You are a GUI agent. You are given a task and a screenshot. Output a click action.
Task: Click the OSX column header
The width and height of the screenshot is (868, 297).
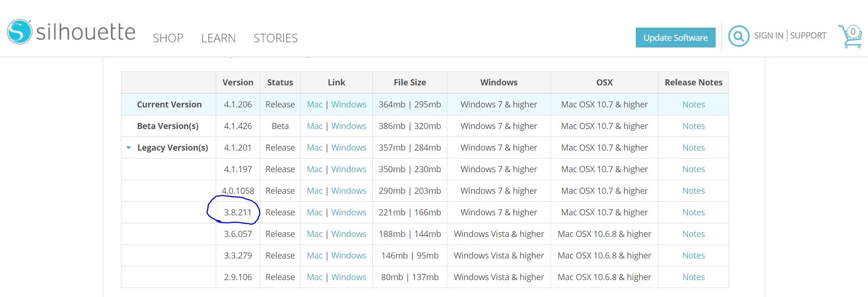point(604,83)
